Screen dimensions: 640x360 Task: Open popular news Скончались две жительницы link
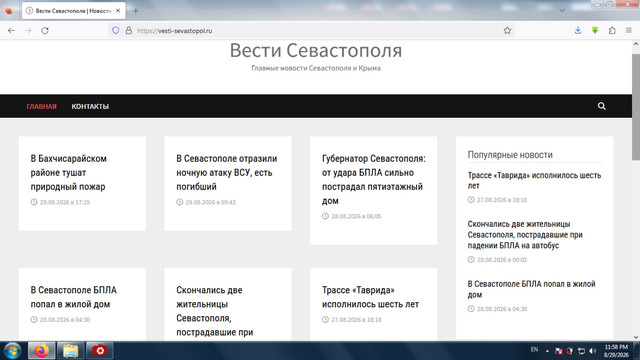pos(525,235)
